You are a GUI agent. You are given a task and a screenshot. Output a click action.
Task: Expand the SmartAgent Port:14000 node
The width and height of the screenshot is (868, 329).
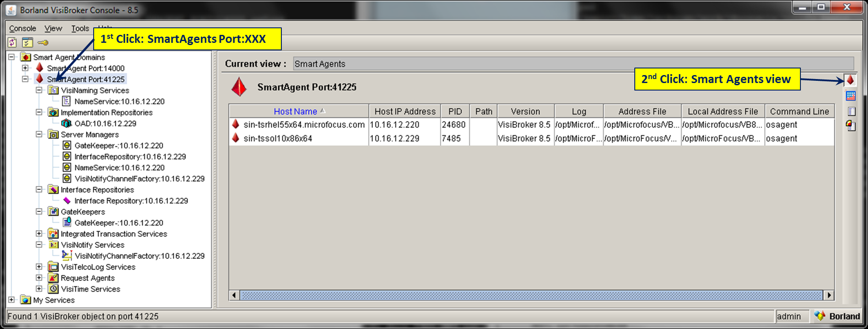point(25,68)
